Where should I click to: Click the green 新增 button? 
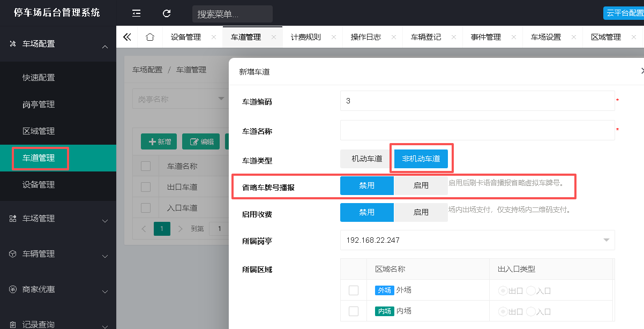(159, 141)
